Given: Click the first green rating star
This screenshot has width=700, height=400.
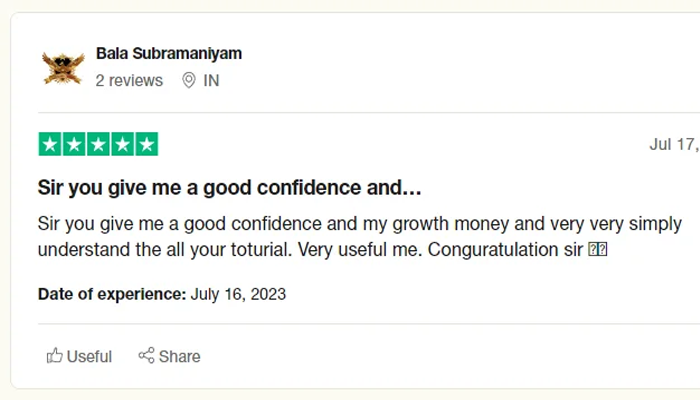Looking at the screenshot, I should (x=50, y=144).
